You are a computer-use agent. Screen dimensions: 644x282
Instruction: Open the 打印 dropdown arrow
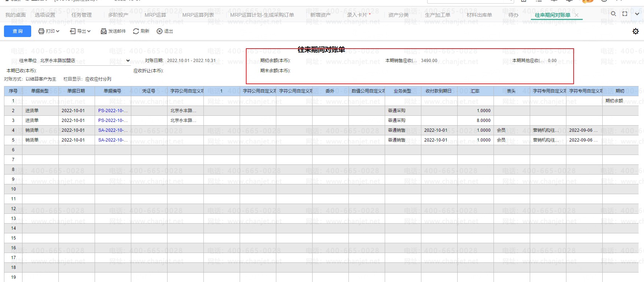click(x=58, y=31)
